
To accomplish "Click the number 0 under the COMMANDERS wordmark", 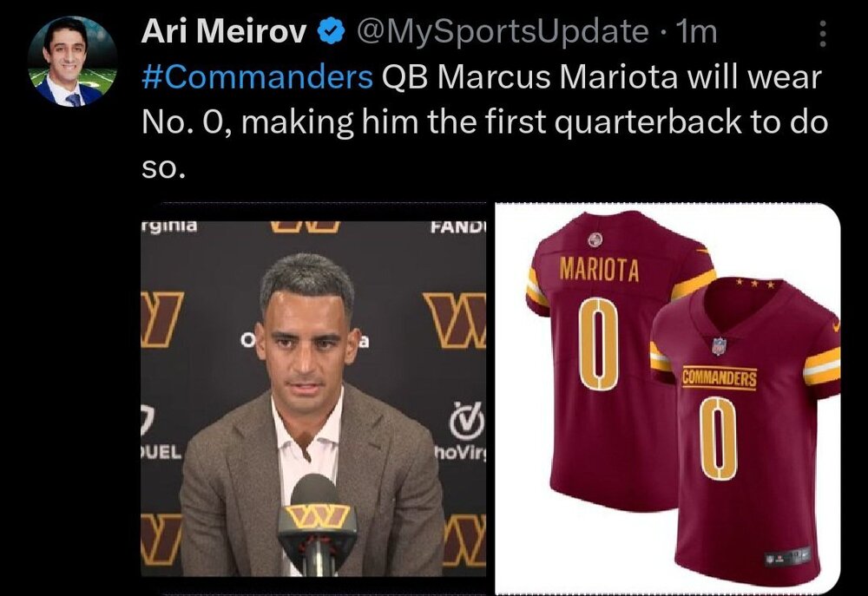I will tap(719, 440).
